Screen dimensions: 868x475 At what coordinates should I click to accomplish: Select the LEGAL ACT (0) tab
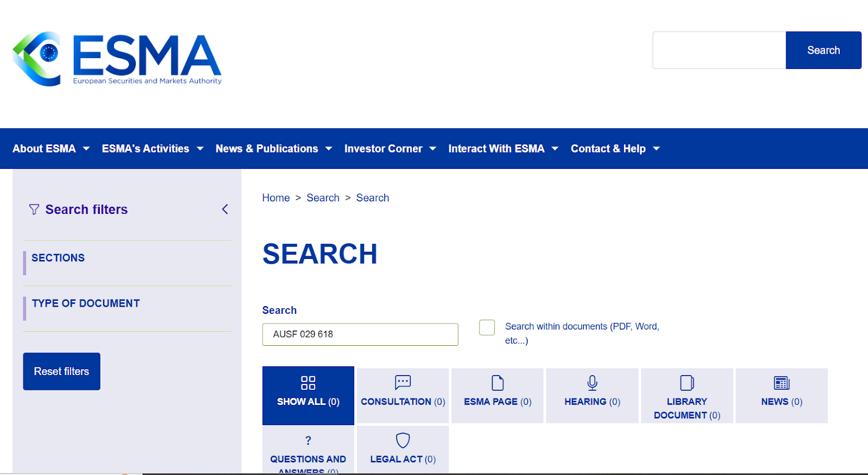403,450
